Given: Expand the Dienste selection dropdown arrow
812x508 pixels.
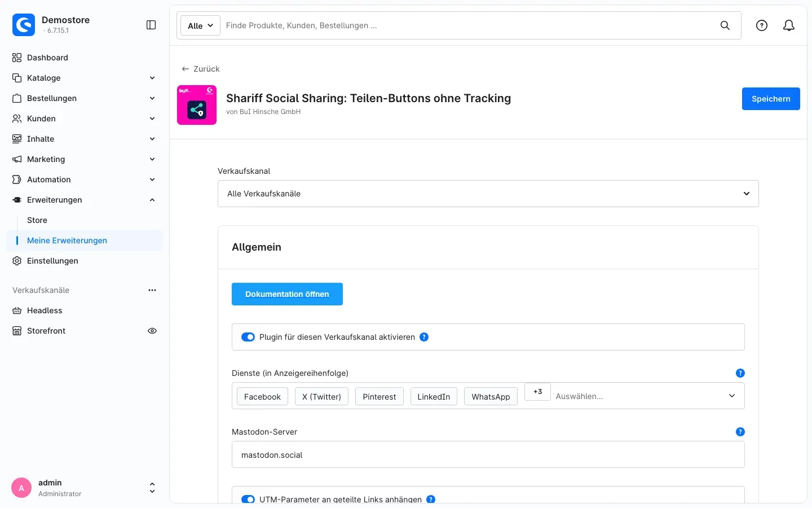Looking at the screenshot, I should click(732, 396).
